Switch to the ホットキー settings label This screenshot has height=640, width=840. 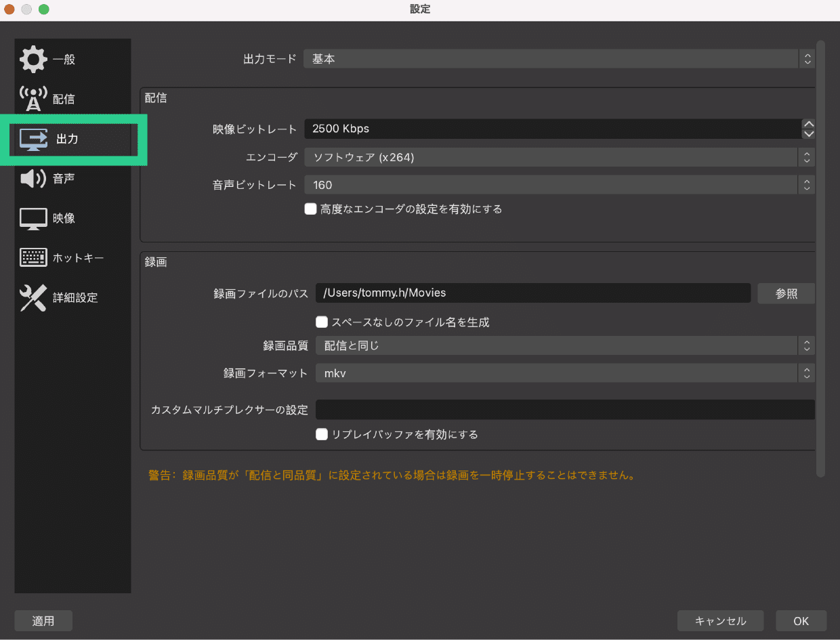pos(78,258)
